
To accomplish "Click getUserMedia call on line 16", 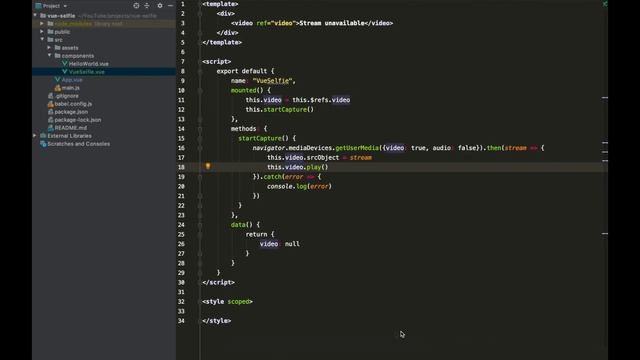I will [357, 148].
